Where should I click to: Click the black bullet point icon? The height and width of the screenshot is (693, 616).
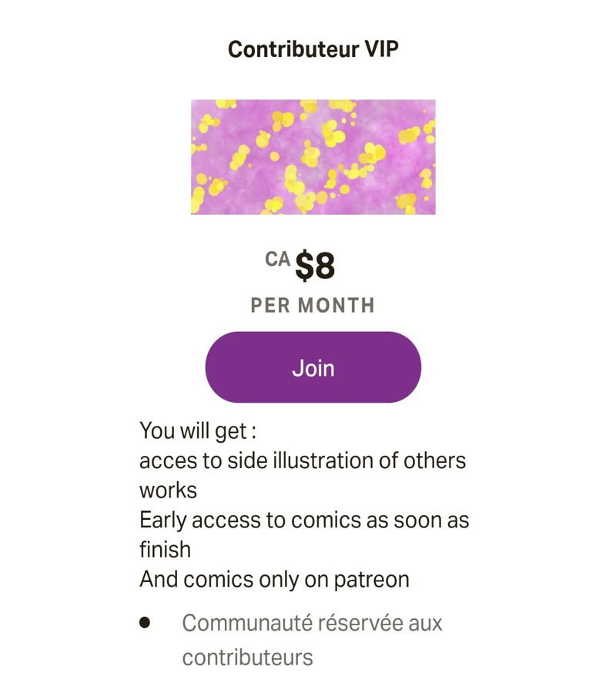coord(145,622)
